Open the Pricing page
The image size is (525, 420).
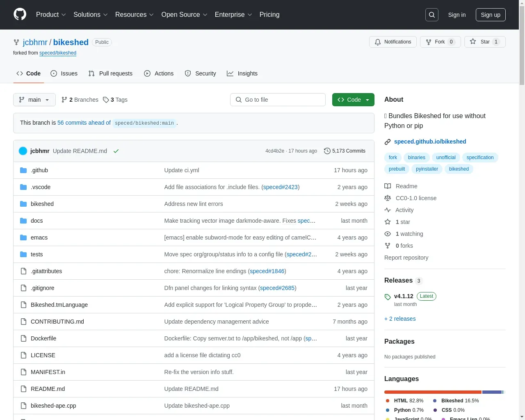269,15
